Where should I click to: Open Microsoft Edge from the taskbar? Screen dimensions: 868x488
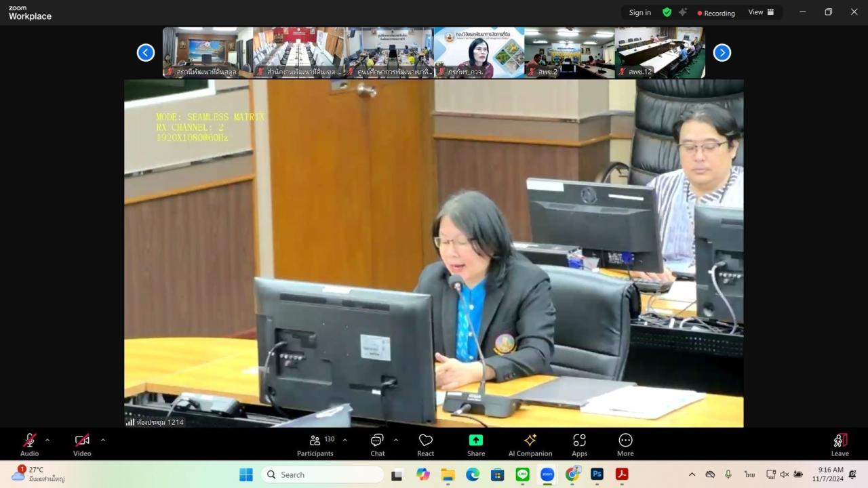point(473,474)
